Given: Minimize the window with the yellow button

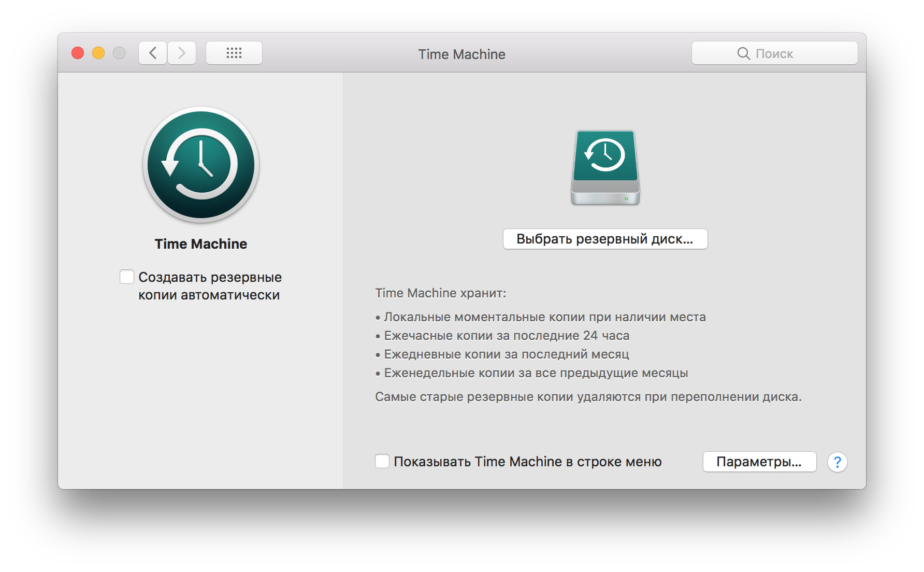Looking at the screenshot, I should 98,53.
